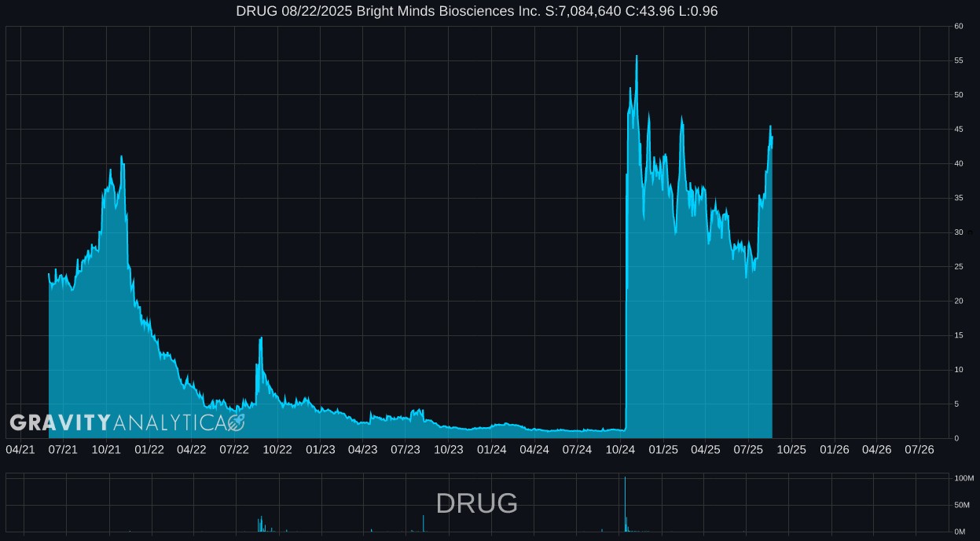Click the price axis value 40
The height and width of the screenshot is (541, 980).
point(959,164)
